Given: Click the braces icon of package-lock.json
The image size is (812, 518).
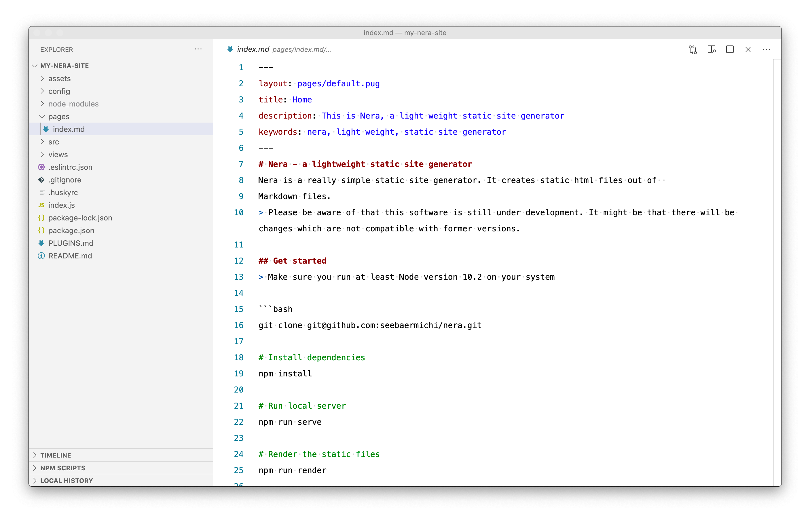Looking at the screenshot, I should pos(41,218).
